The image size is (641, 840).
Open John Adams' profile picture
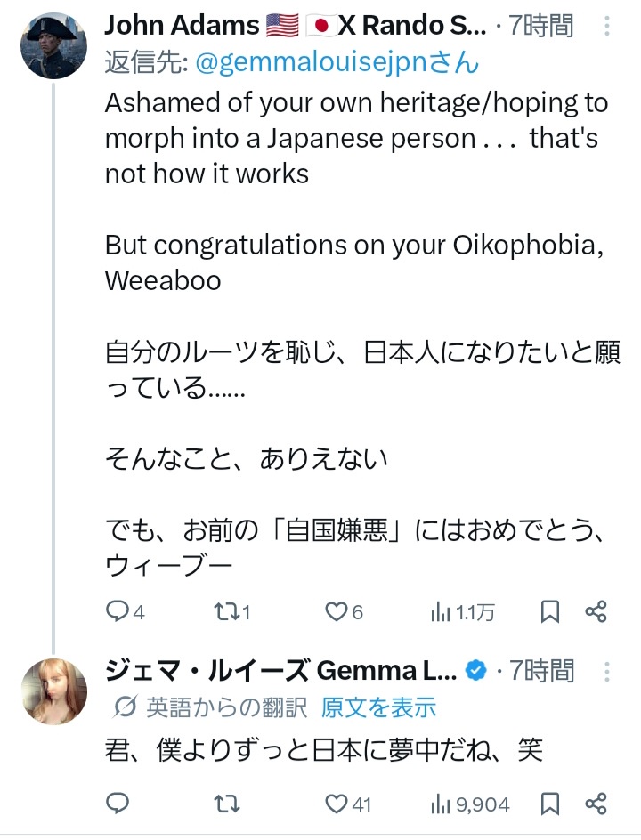pos(53,45)
